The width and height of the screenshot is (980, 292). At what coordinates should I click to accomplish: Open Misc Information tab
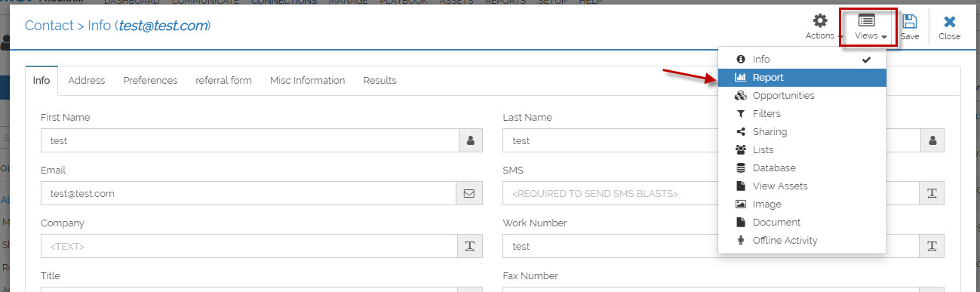click(307, 81)
